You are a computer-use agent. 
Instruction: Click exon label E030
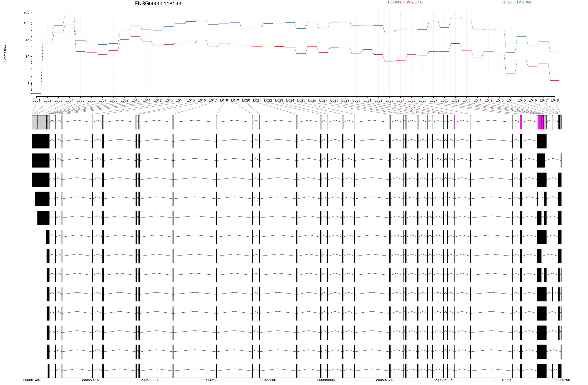pyautogui.click(x=356, y=100)
